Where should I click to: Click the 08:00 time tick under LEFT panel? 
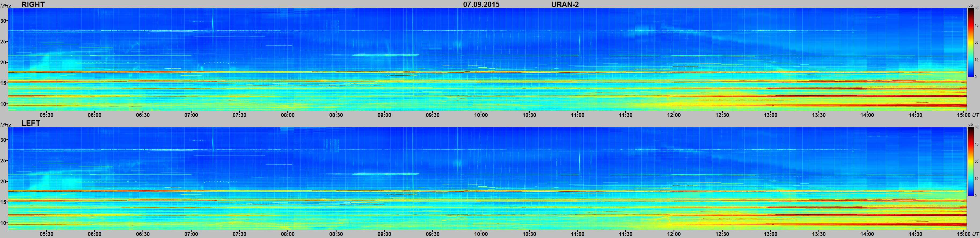288,234
